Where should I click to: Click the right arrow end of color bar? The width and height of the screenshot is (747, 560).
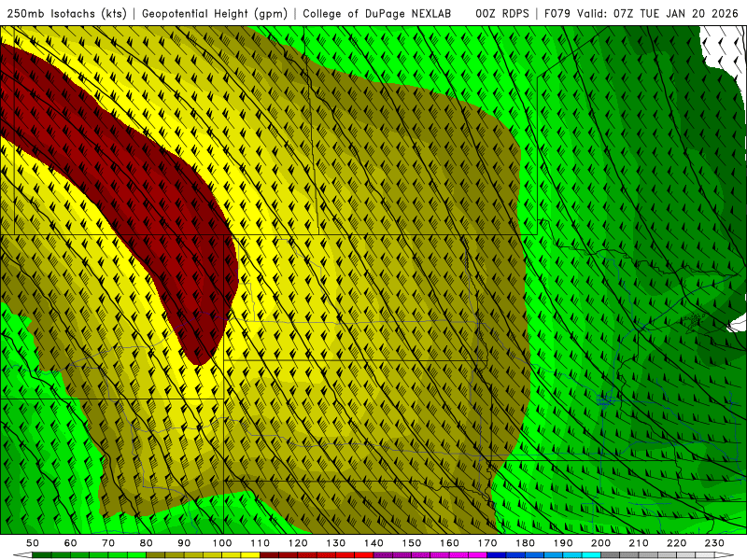[x=725, y=555]
